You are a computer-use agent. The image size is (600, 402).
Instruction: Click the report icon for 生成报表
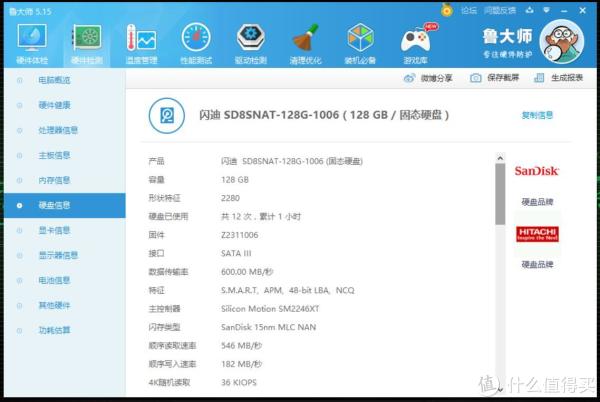point(539,78)
